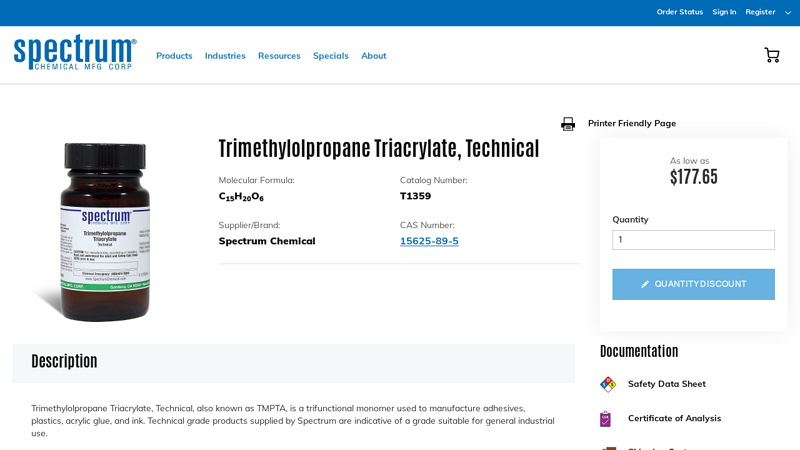Open the Safety Data Sheet document
Image resolution: width=800 pixels, height=450 pixels.
(666, 384)
